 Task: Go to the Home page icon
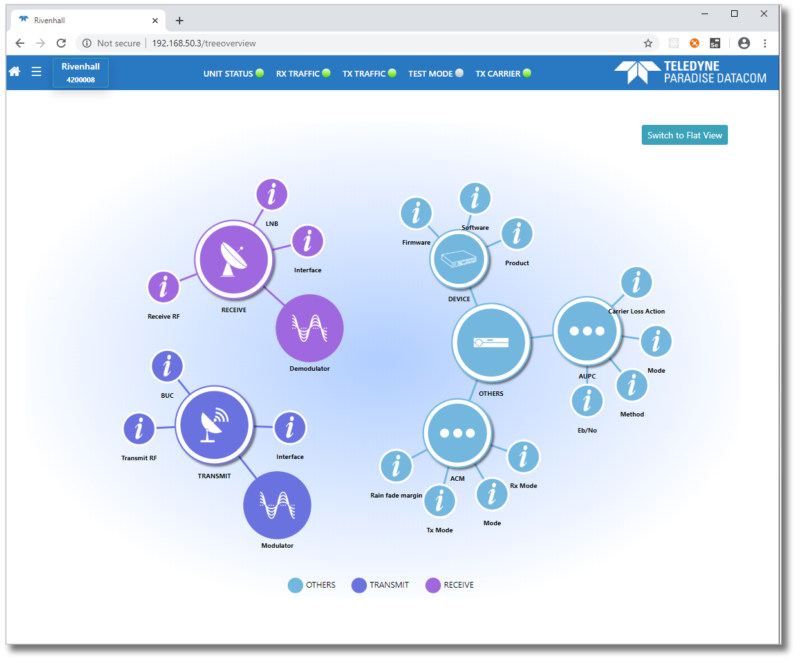(15, 71)
